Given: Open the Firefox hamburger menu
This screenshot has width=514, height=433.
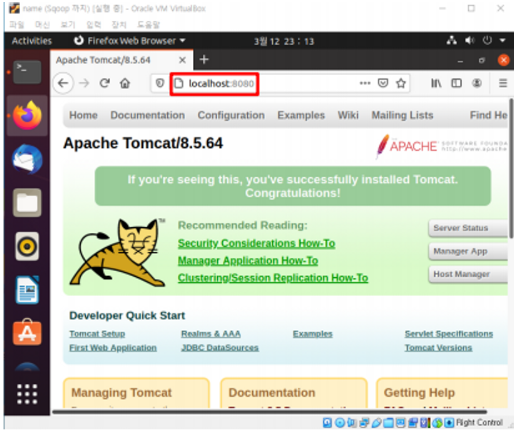Looking at the screenshot, I should 503,83.
